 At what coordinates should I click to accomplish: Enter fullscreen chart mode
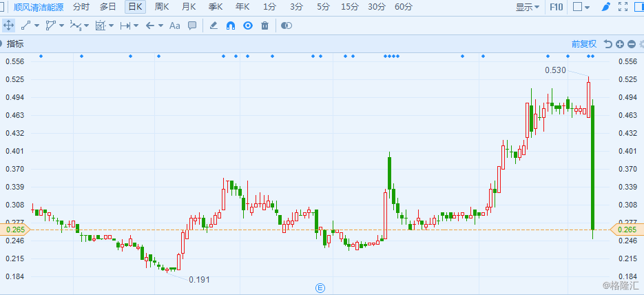623,7
